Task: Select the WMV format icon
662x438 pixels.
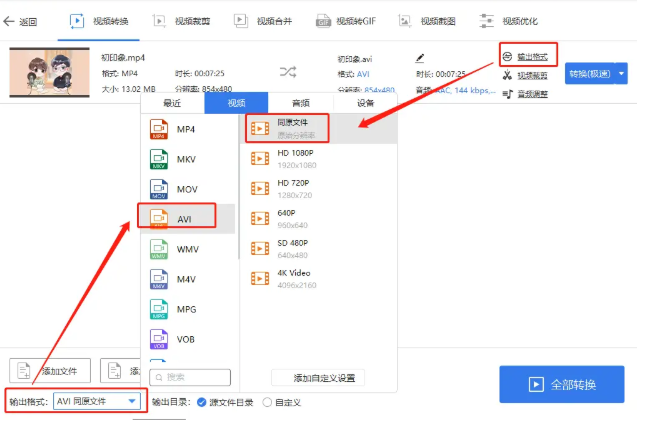Action: click(159, 249)
